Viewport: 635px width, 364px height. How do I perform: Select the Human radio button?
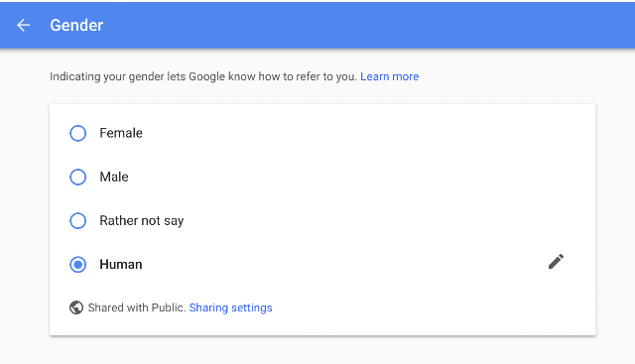pyautogui.click(x=77, y=265)
